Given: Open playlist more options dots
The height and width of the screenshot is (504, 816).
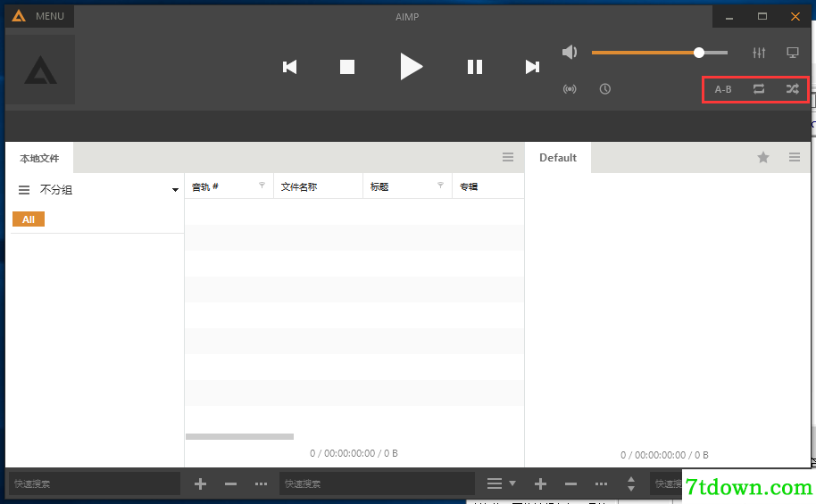Looking at the screenshot, I should click(601, 484).
